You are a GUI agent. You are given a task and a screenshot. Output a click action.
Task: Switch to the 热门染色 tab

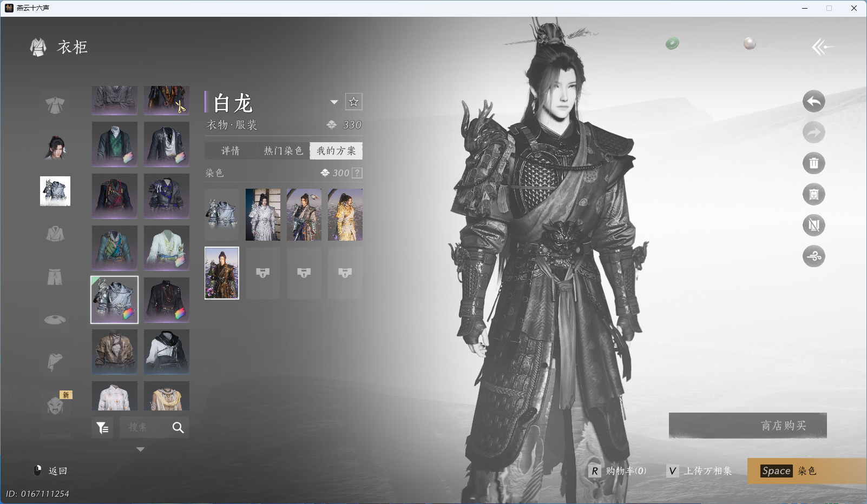pyautogui.click(x=283, y=151)
